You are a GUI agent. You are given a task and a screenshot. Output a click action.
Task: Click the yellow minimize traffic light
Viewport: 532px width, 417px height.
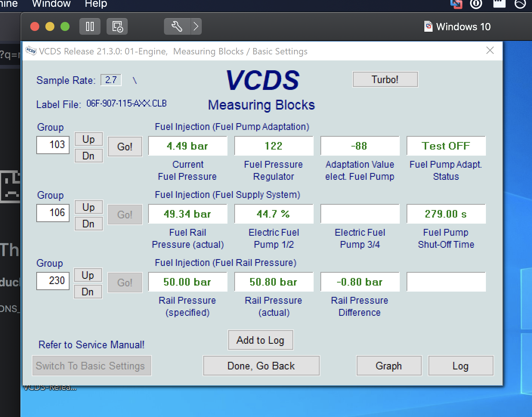point(50,26)
